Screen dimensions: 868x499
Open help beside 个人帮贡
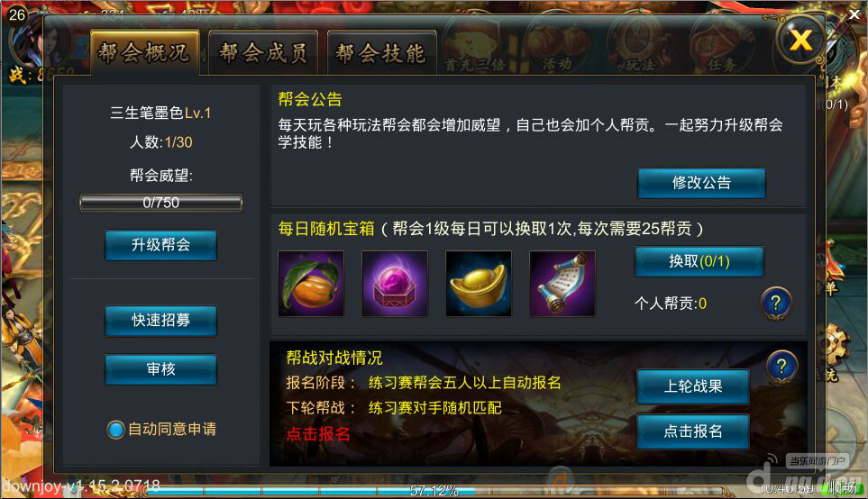(x=776, y=304)
